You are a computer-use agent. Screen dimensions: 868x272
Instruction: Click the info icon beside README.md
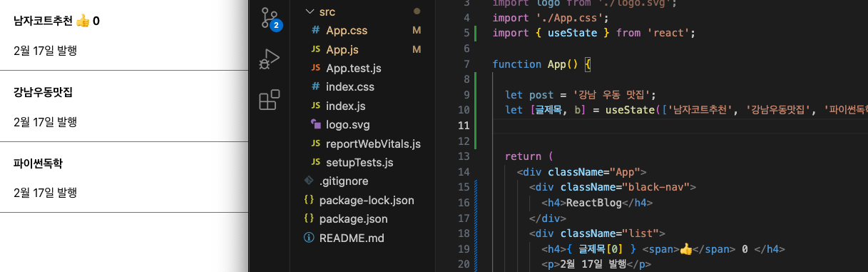pos(309,238)
